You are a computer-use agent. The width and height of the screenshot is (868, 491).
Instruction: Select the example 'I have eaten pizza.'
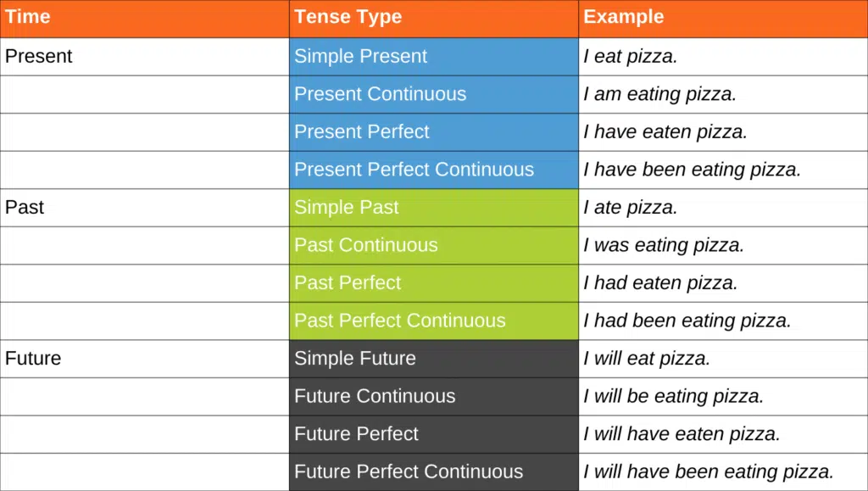[x=665, y=132]
